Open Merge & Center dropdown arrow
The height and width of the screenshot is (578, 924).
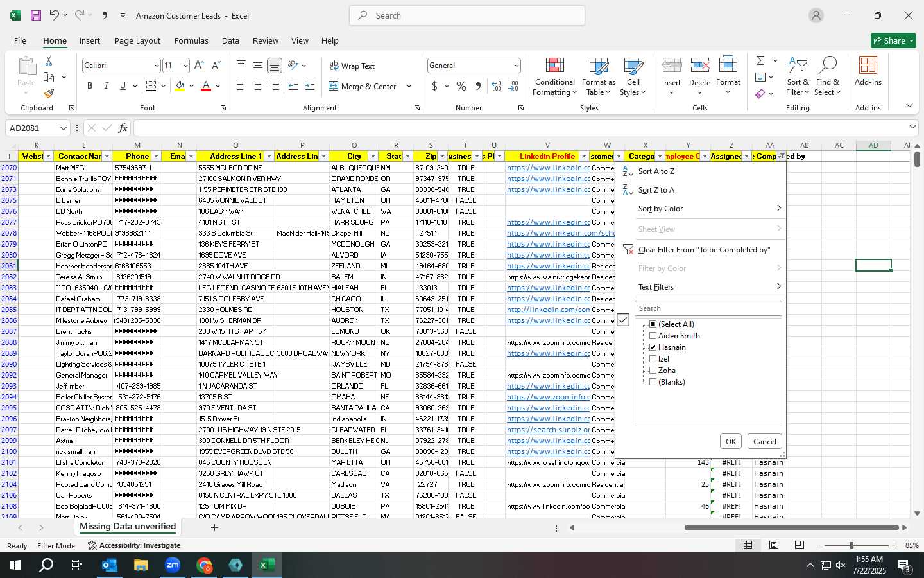409,86
